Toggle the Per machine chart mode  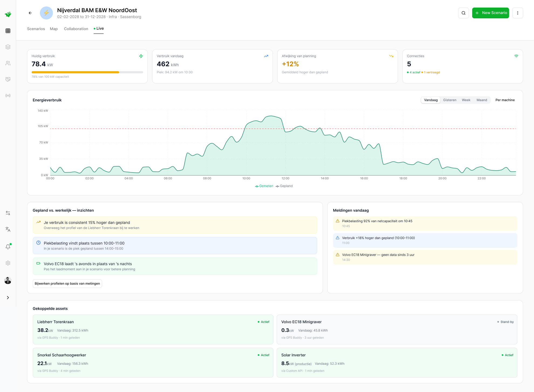tap(505, 100)
